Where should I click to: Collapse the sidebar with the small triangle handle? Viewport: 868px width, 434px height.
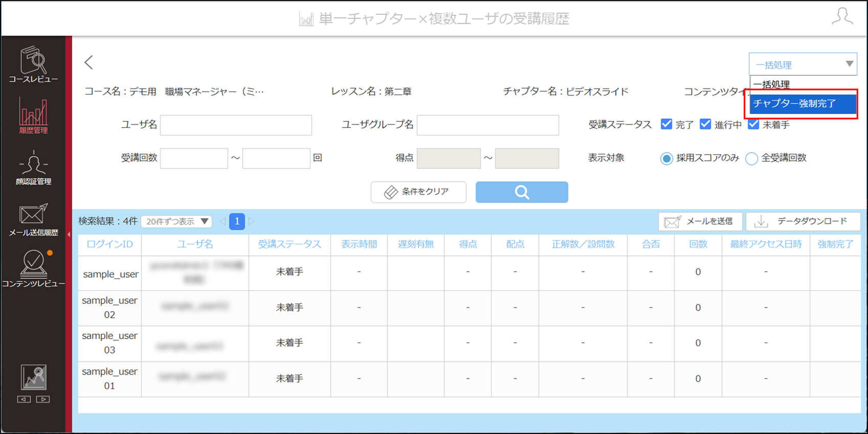69,235
